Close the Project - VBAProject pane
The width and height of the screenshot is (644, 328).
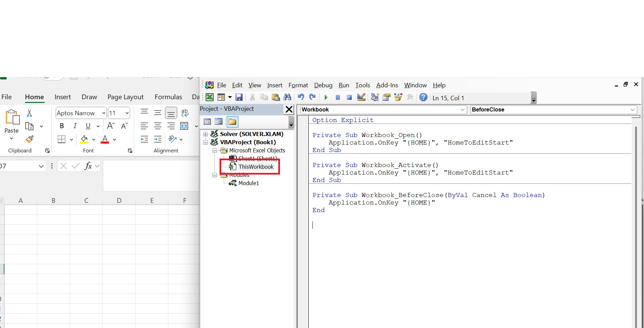[x=289, y=109]
